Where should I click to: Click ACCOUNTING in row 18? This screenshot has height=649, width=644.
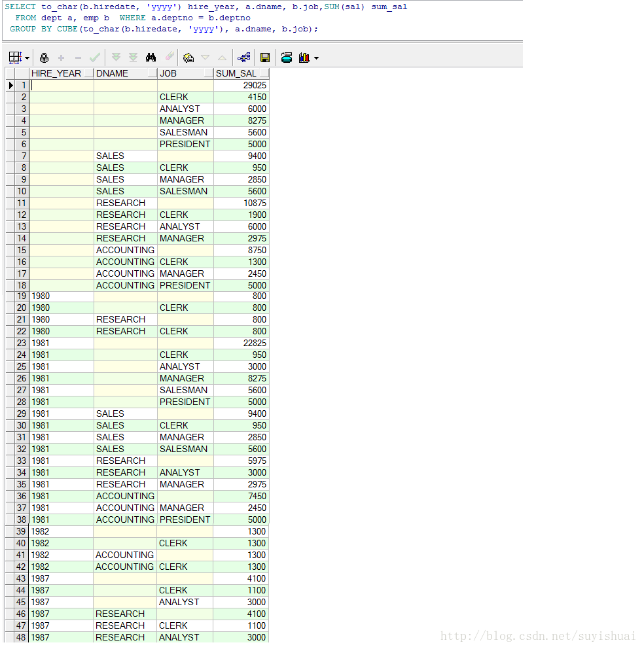(x=126, y=285)
